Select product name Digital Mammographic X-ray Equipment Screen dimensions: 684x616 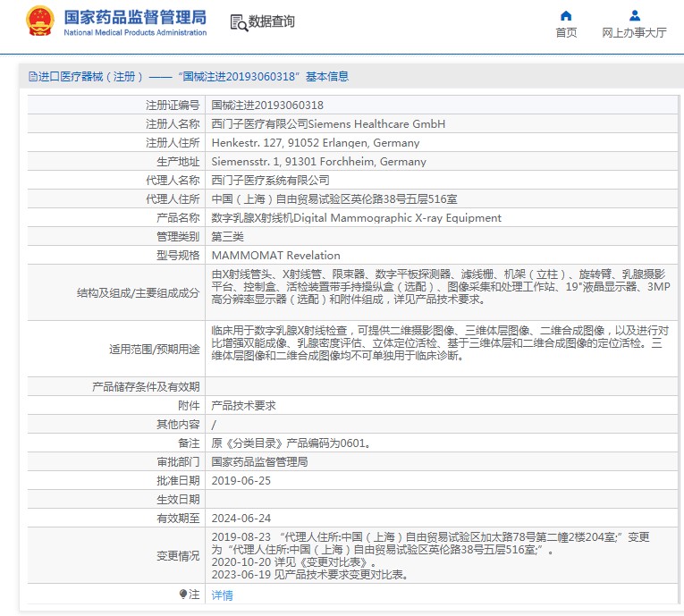click(x=357, y=217)
